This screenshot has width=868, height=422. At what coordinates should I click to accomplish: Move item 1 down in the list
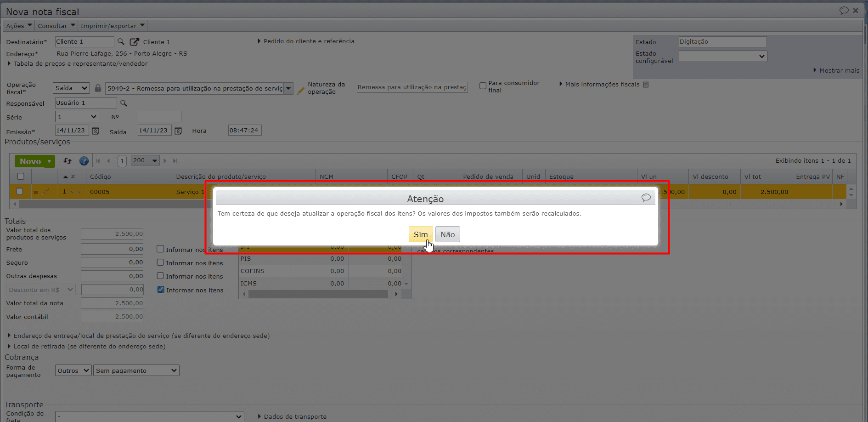pyautogui.click(x=79, y=192)
